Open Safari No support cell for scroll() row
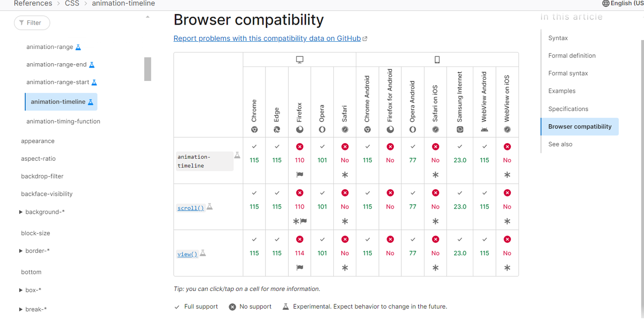 point(345,207)
